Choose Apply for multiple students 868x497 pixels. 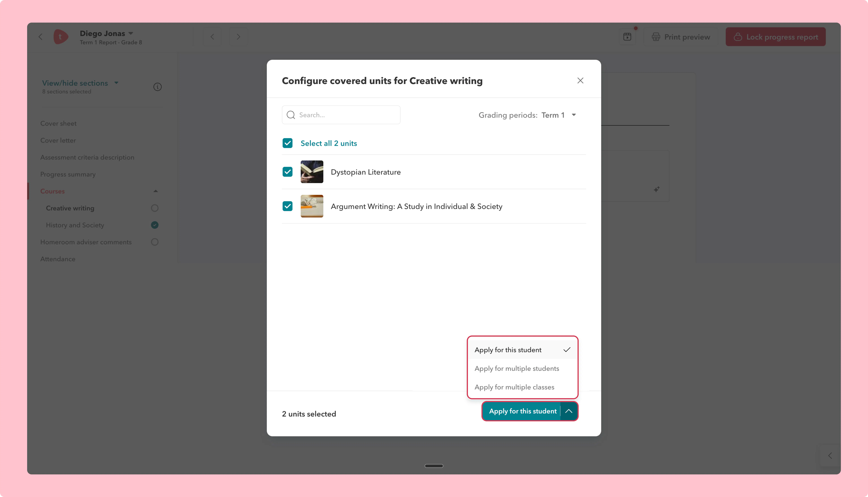click(x=522, y=369)
